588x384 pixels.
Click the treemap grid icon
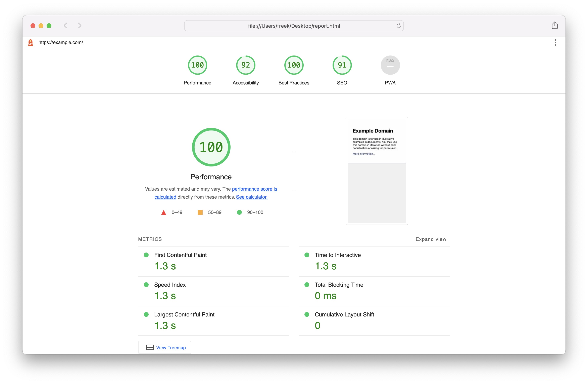150,347
